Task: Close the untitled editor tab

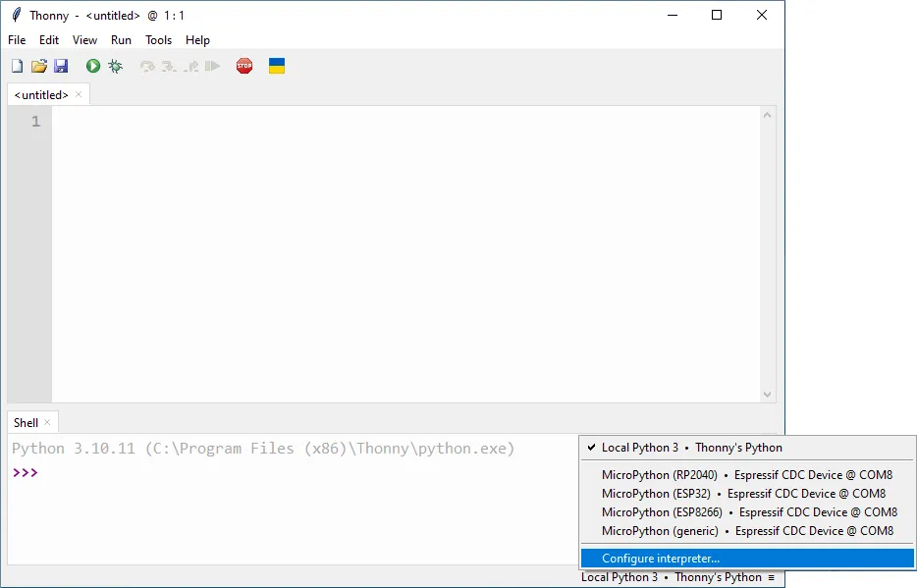Action: [x=80, y=95]
